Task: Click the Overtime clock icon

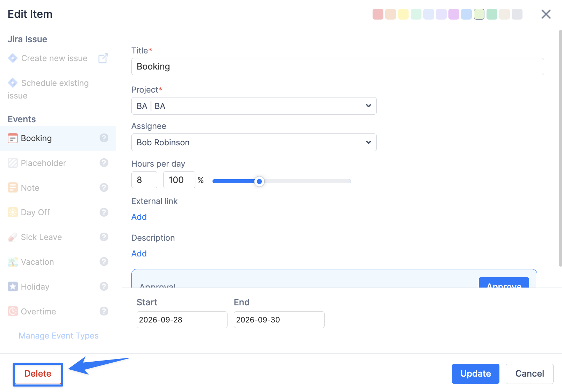Action: point(13,311)
